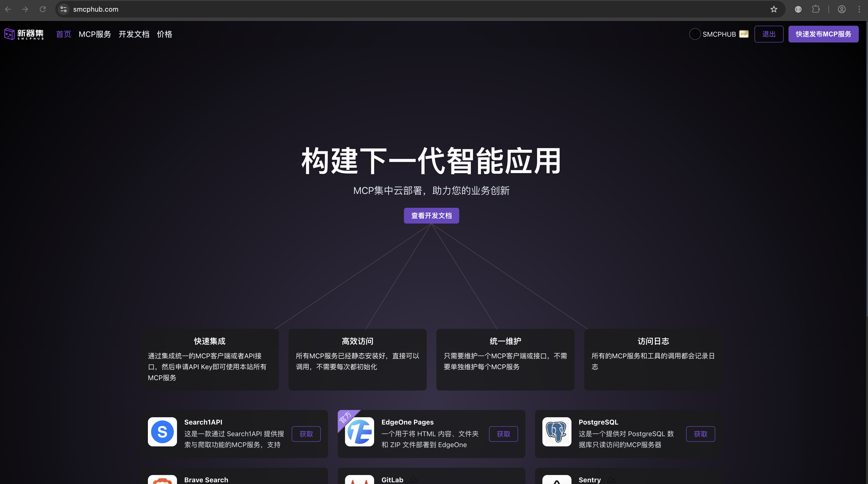Open 价格 pricing page
The image size is (868, 484).
pyautogui.click(x=164, y=34)
